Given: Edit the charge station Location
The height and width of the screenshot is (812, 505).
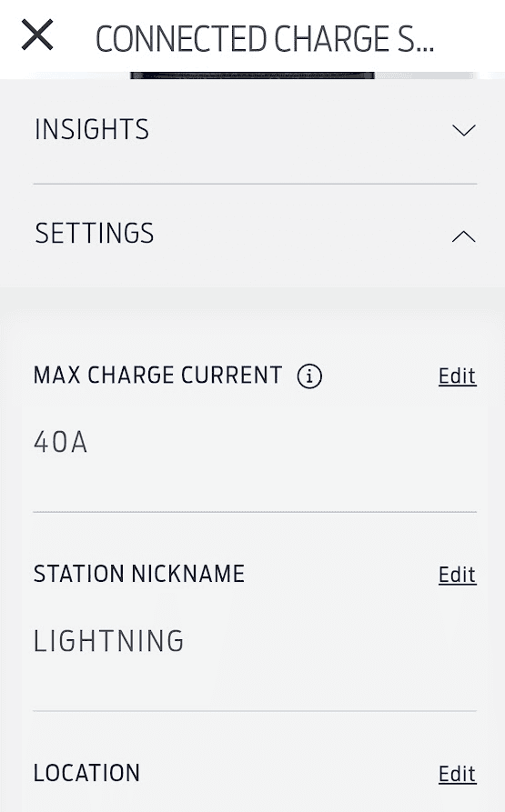Looking at the screenshot, I should point(458,774).
